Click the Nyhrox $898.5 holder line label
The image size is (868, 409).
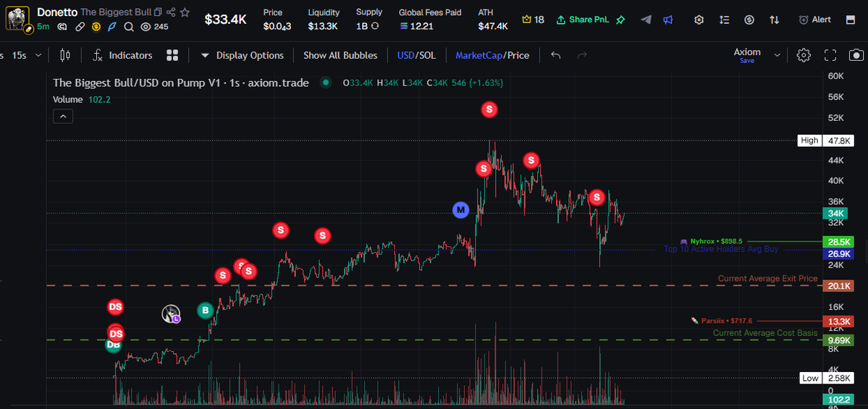click(712, 241)
